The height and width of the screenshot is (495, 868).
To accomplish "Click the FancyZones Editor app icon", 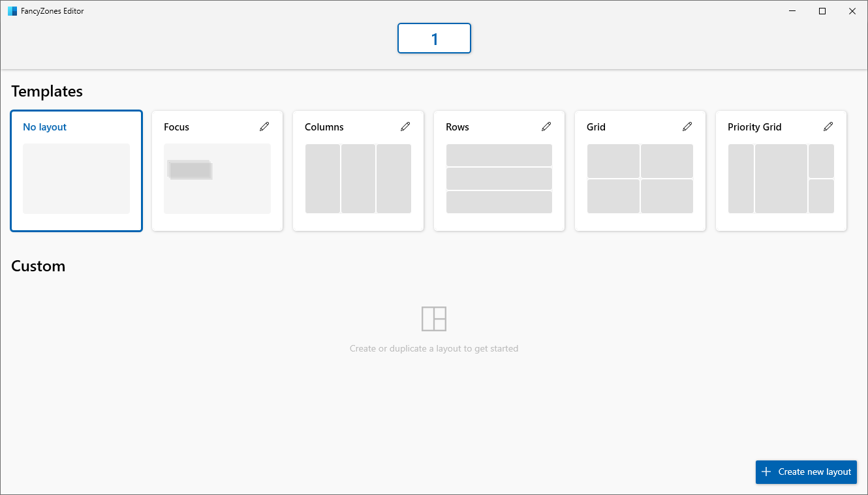I will click(x=12, y=11).
